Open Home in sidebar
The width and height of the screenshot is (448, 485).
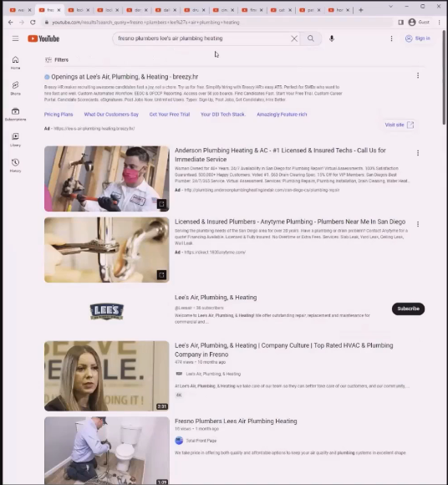click(x=15, y=63)
